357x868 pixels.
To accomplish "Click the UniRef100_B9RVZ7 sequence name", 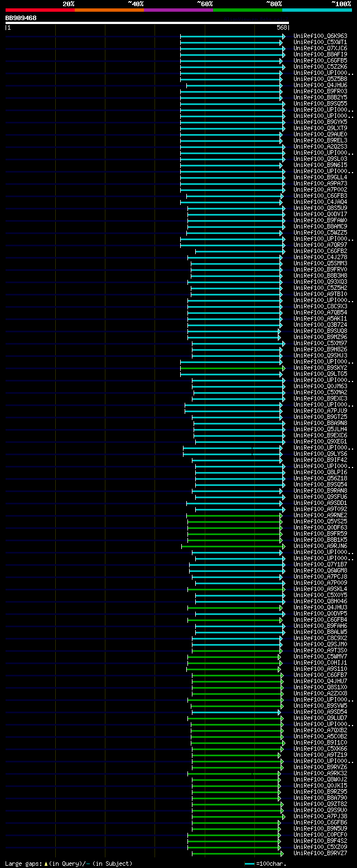I will tap(320, 853).
